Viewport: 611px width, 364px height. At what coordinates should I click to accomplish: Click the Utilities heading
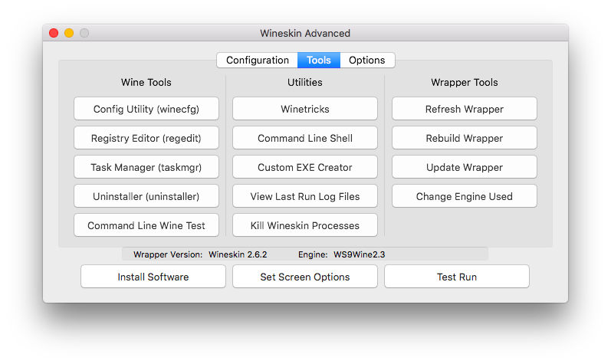point(305,82)
